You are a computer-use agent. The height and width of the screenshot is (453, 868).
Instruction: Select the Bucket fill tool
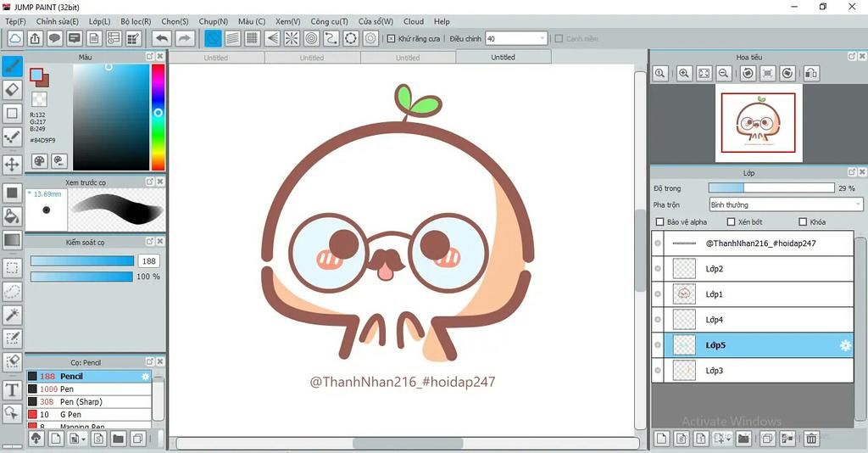12,216
